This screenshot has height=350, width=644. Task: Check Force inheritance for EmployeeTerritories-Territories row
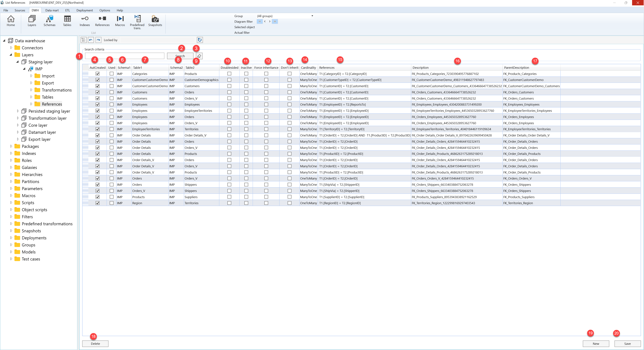tap(266, 129)
